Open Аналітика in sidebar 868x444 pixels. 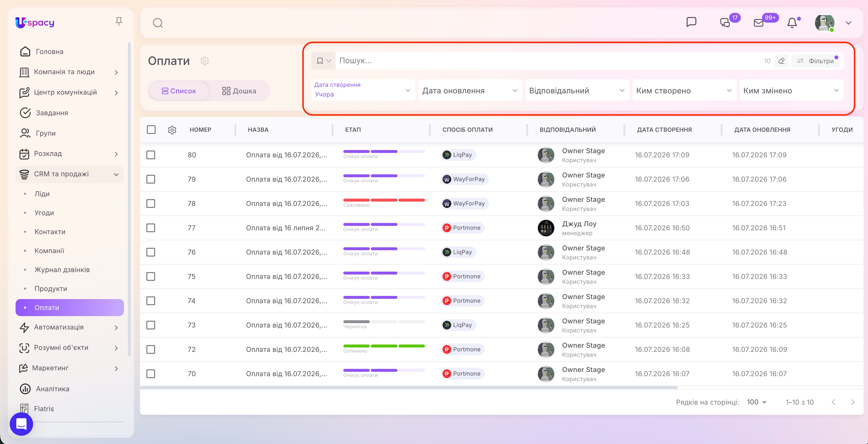point(69,389)
